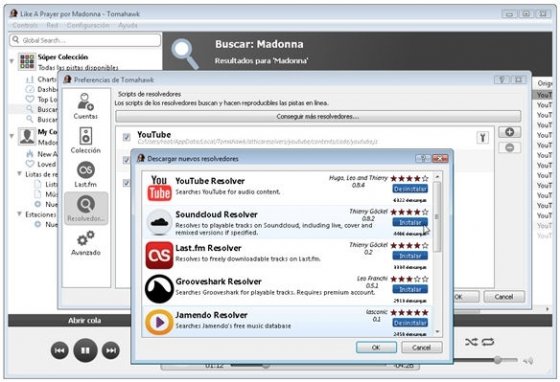Click the large search magnifier icon
The height and width of the screenshot is (382, 560).
185,54
